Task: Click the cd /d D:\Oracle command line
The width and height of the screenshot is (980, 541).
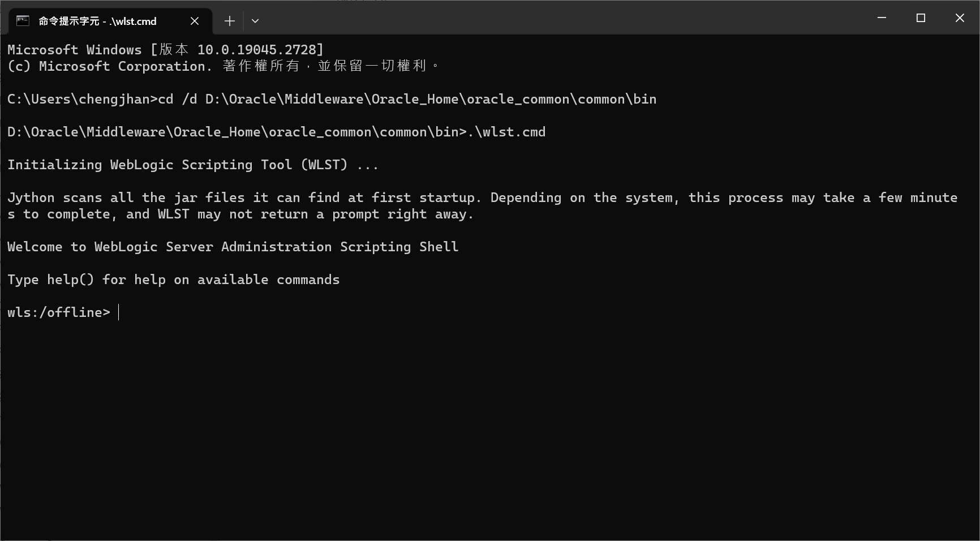Action: (x=407, y=99)
